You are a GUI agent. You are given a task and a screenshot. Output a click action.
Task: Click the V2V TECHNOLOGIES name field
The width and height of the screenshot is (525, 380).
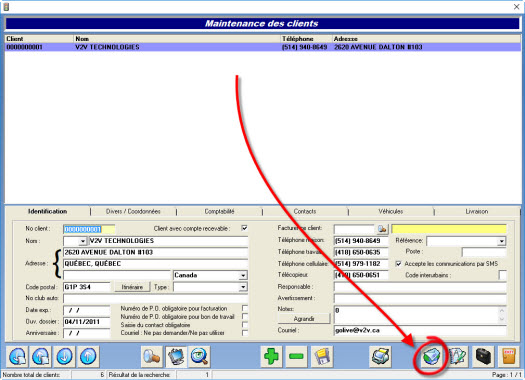click(x=168, y=241)
